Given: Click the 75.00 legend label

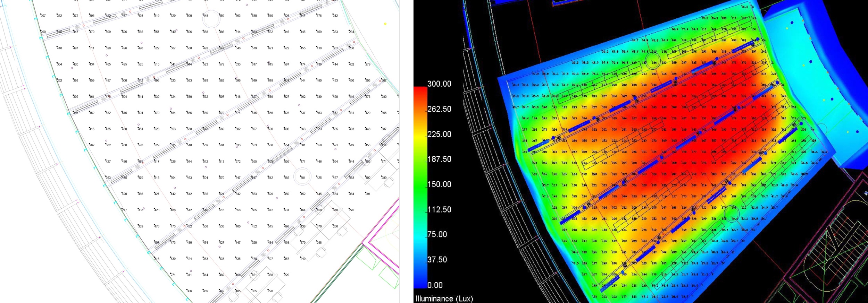Looking at the screenshot, I should [x=437, y=234].
